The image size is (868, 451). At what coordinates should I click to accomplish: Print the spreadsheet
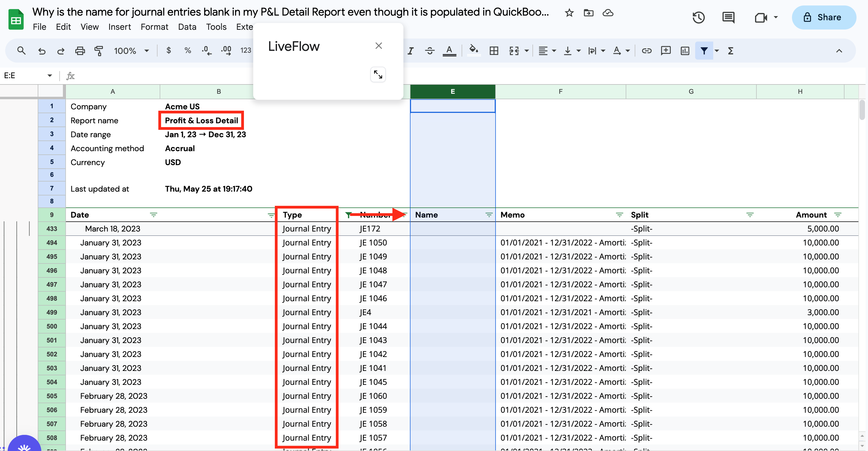click(x=80, y=51)
